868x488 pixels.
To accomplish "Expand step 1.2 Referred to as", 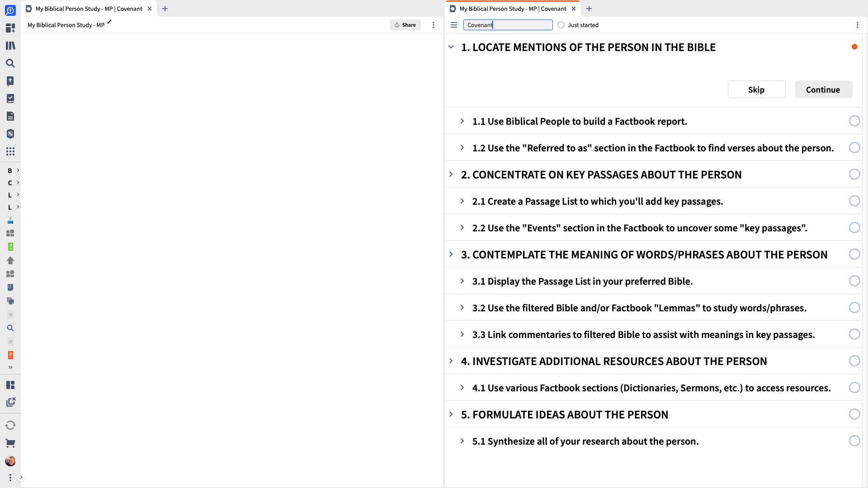I will click(462, 148).
